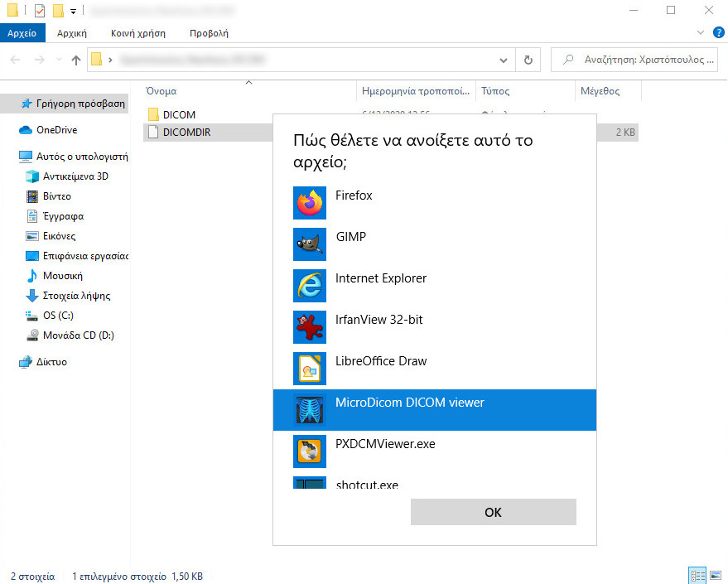This screenshot has width=728, height=584.
Task: Choose the IrfanView 32-bit label
Action: click(x=378, y=320)
